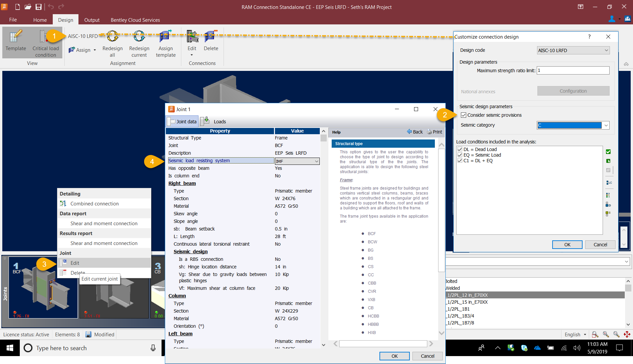Select design load conditions D icon

608,205
